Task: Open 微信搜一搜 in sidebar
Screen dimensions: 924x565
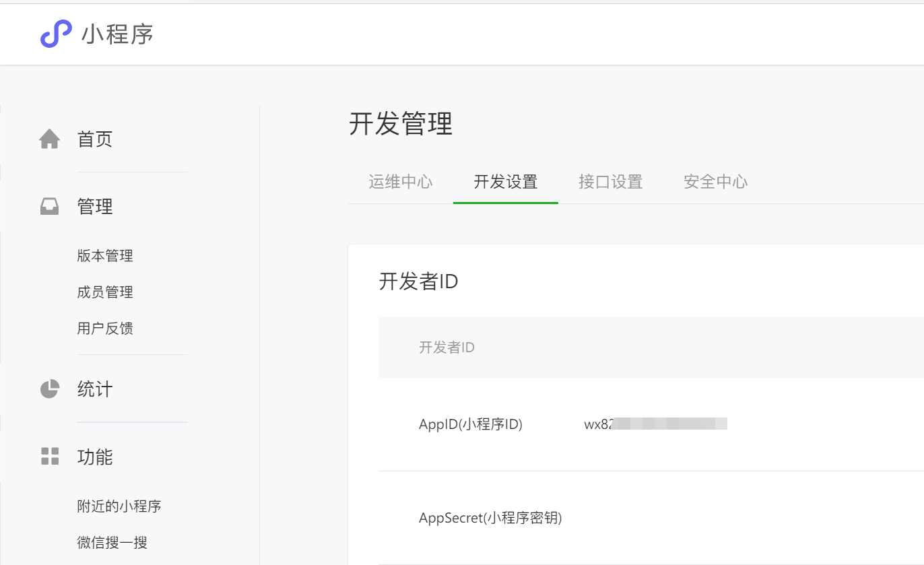Action: [112, 543]
